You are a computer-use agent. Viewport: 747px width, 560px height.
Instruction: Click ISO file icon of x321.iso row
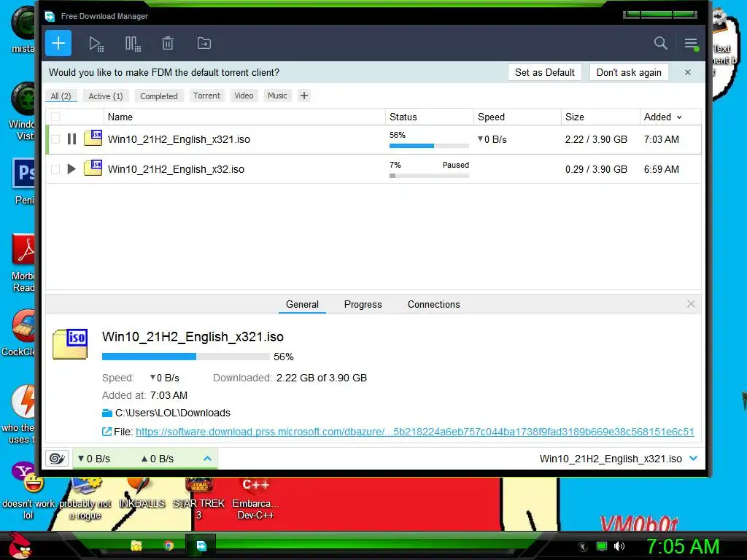93,138
